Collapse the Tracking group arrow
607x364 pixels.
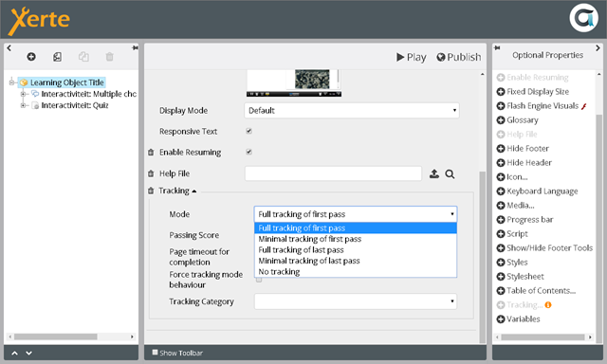(x=194, y=191)
